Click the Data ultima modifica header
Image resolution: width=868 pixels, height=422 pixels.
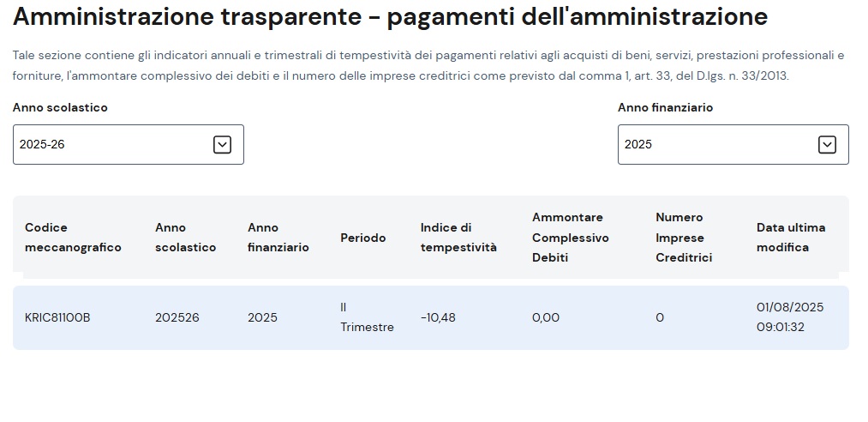pos(791,238)
